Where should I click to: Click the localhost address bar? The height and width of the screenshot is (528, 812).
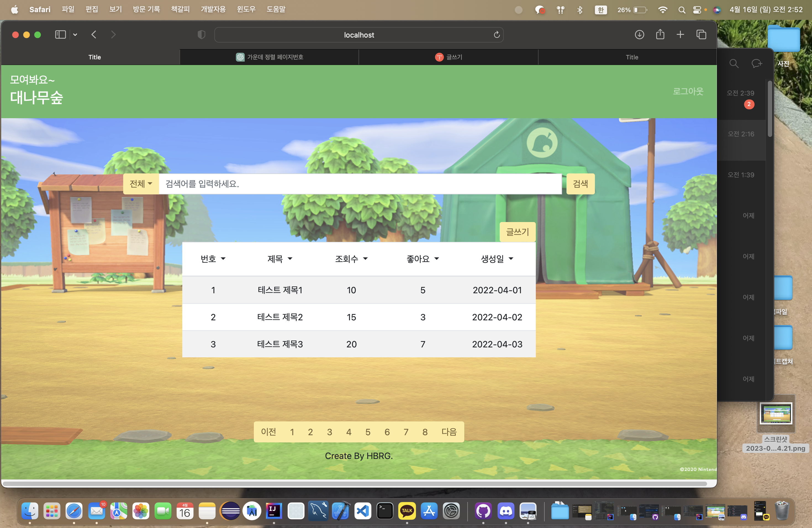tap(358, 35)
